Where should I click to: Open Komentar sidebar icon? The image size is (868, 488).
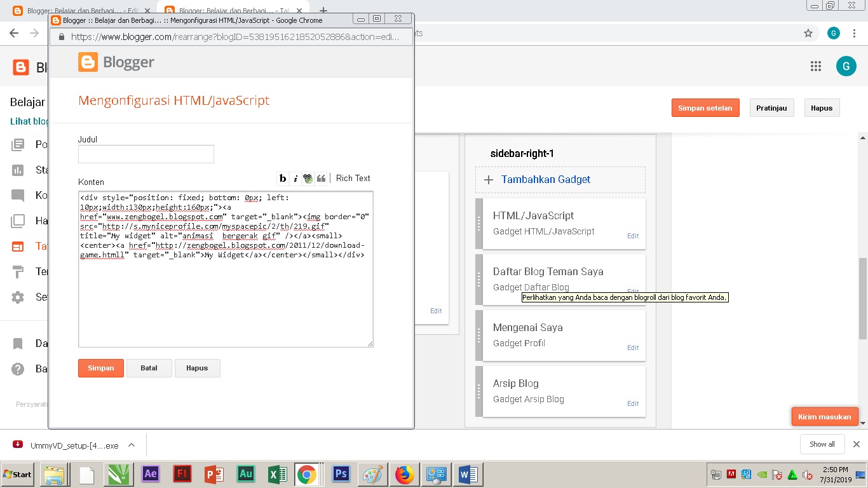tap(18, 196)
